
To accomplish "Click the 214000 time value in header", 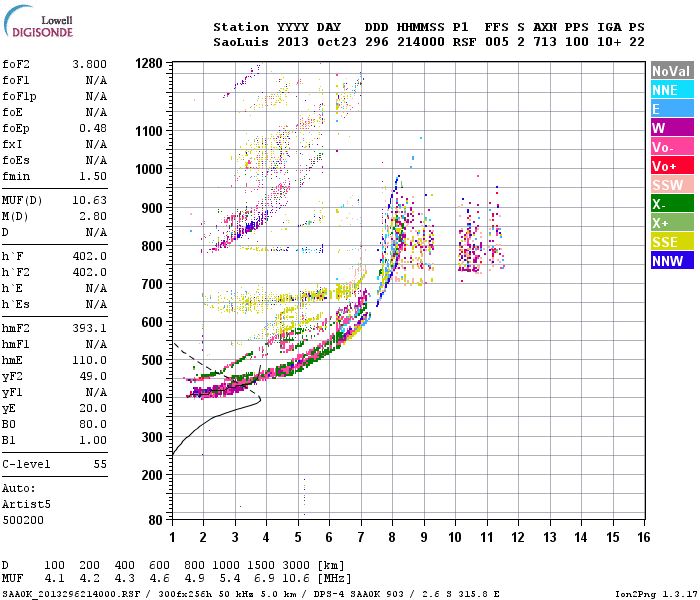I will (421, 42).
